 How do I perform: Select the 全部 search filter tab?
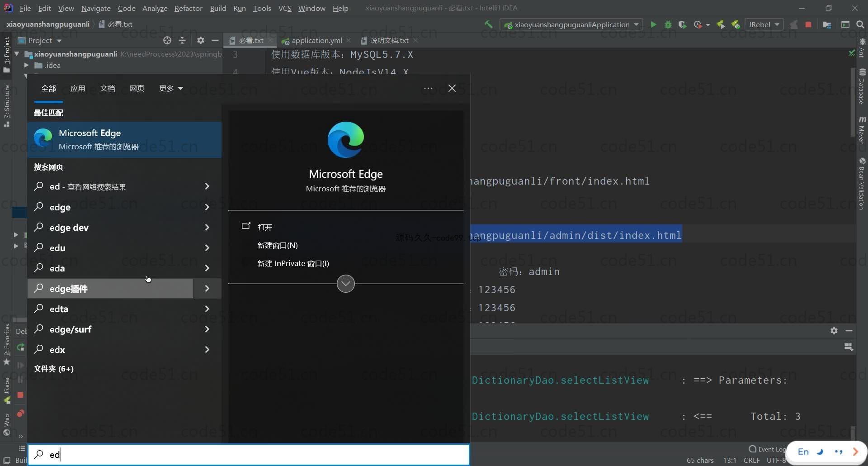pos(48,88)
